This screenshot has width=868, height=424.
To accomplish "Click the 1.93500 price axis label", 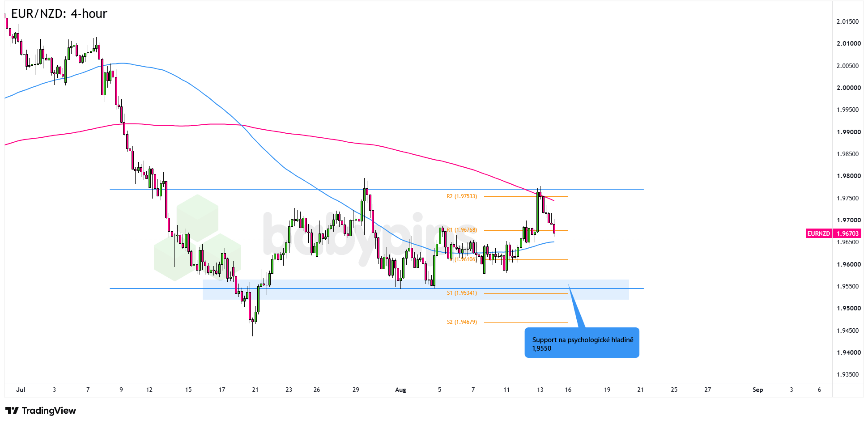I will coord(848,374).
